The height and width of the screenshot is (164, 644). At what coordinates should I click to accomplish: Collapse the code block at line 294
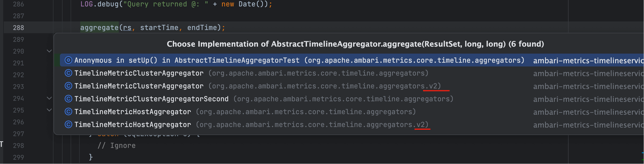coord(49,98)
